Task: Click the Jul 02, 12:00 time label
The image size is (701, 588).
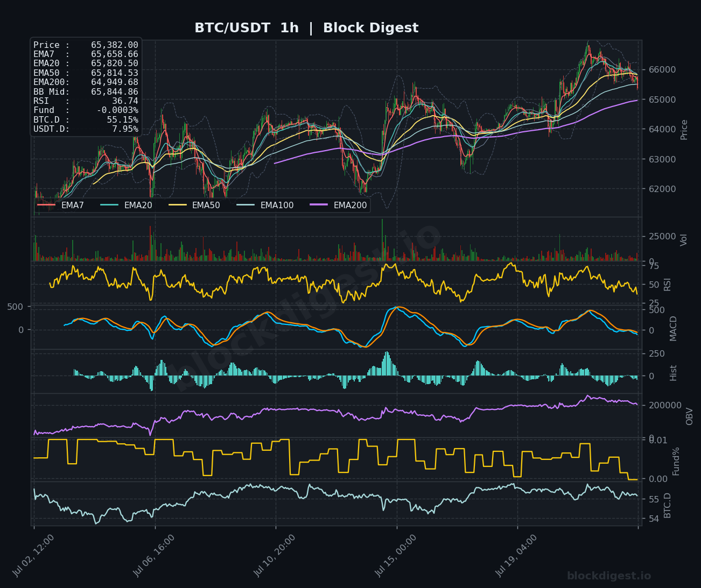Action: tap(34, 556)
